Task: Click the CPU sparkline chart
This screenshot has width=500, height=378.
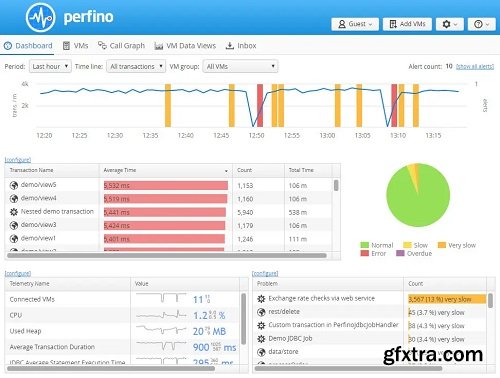Action: 161,314
